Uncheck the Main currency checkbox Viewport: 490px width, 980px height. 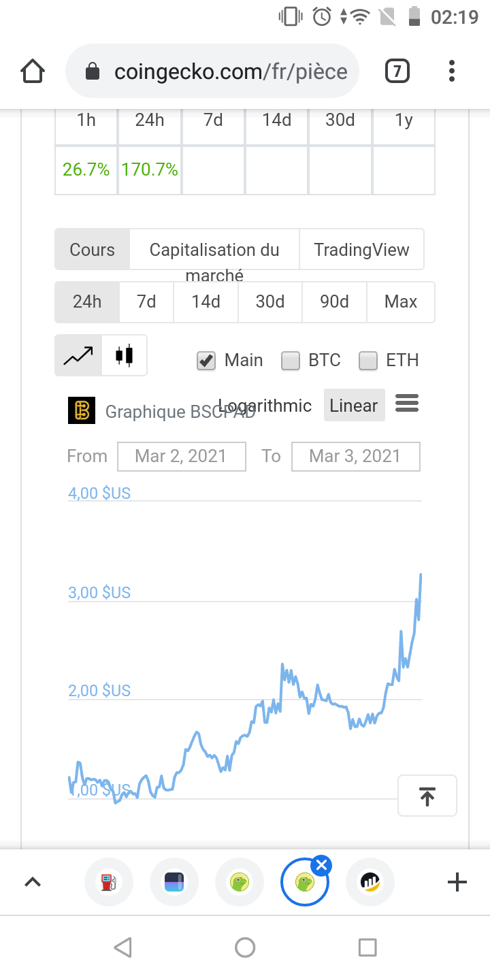click(206, 361)
